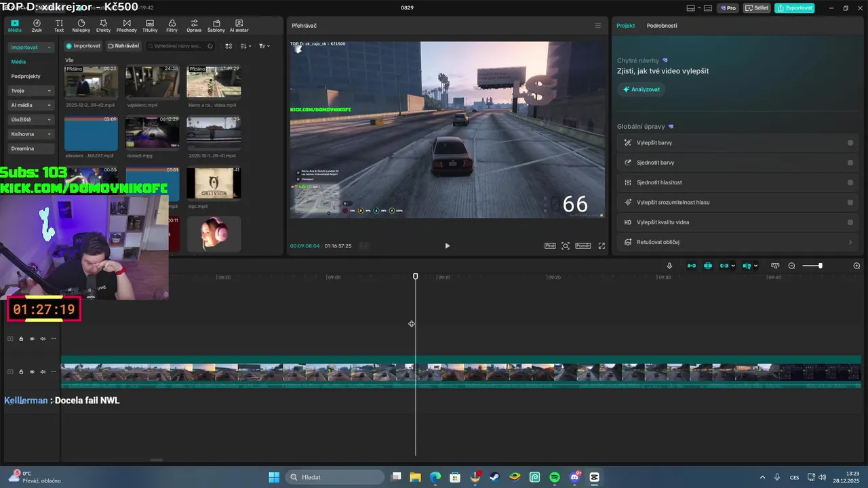The image size is (868, 488).
Task: Click the timeline playhead marker
Action: [416, 277]
